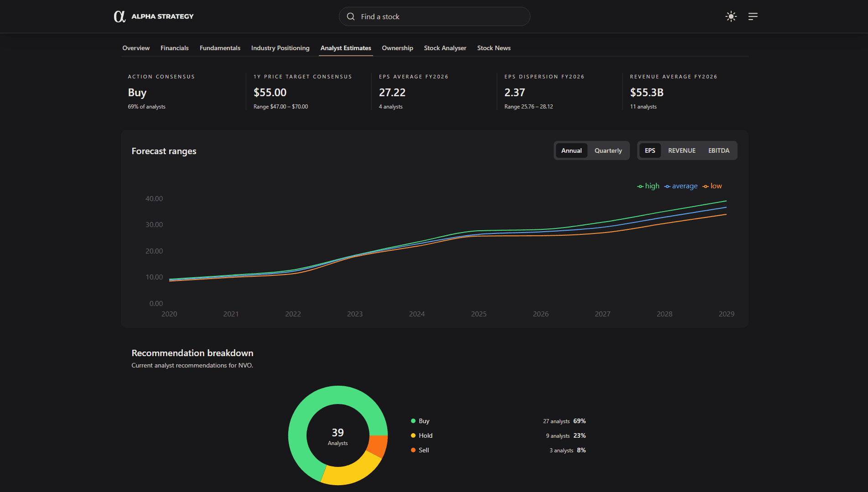The width and height of the screenshot is (868, 492).
Task: Open the Stock News page
Action: click(x=494, y=48)
